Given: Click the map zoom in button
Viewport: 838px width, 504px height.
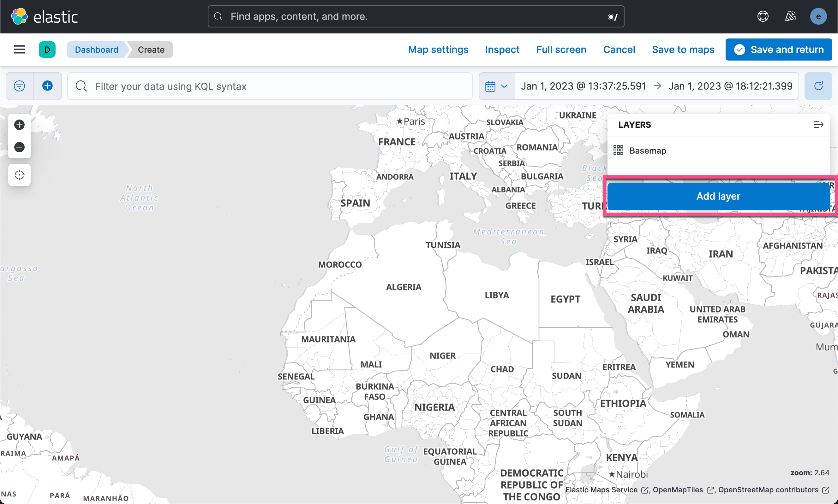Looking at the screenshot, I should (x=19, y=125).
